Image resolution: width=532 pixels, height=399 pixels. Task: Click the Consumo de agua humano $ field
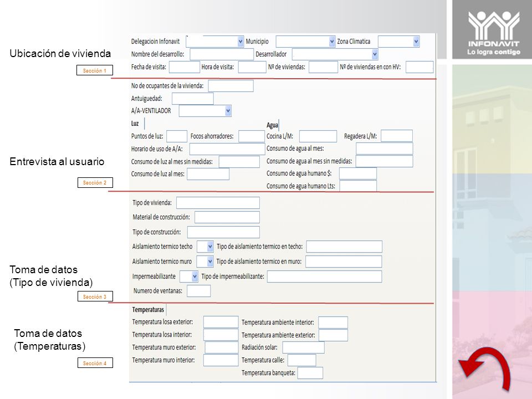coord(358,173)
